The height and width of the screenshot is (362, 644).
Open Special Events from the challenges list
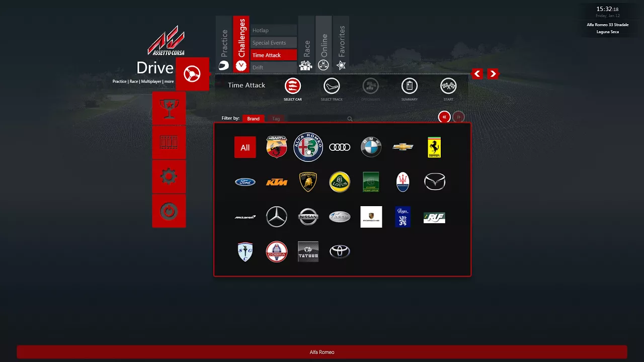(x=274, y=43)
